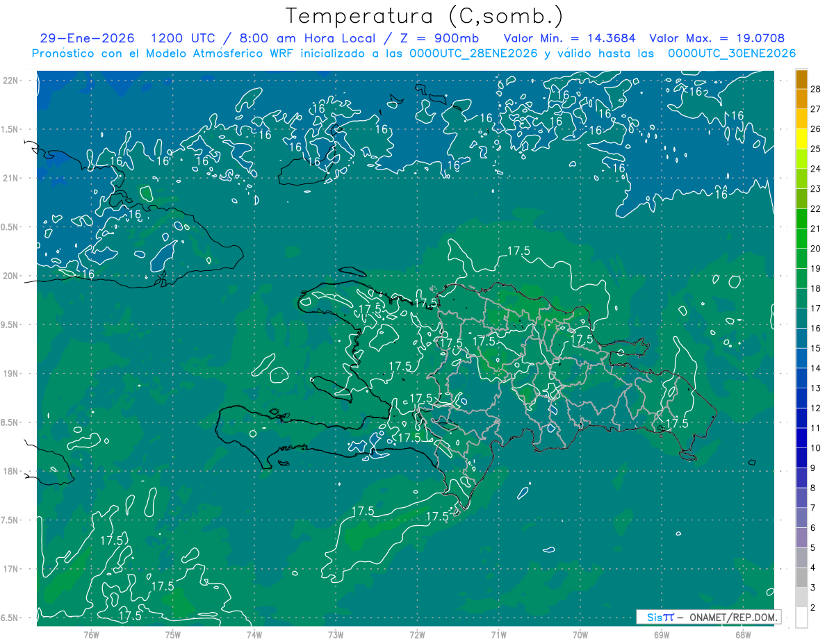Click the '21N' latitude axis label
Screen dimensions: 834x644
(11, 179)
